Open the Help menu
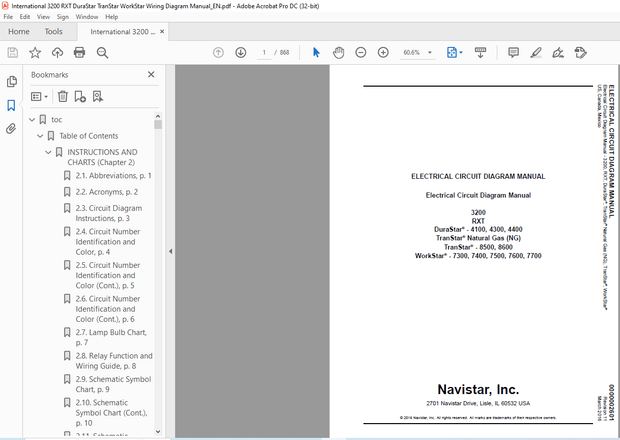 click(112, 17)
